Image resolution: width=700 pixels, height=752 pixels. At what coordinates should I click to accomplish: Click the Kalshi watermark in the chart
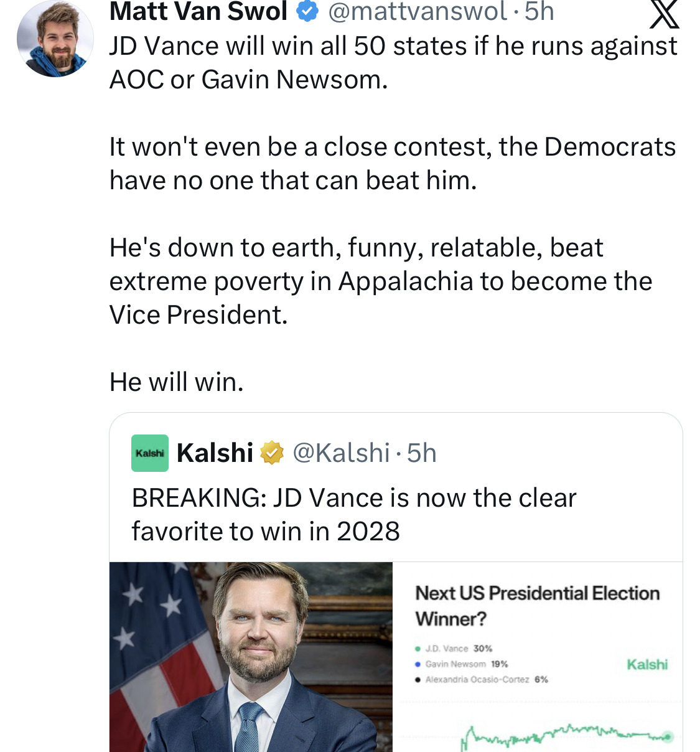tap(647, 664)
